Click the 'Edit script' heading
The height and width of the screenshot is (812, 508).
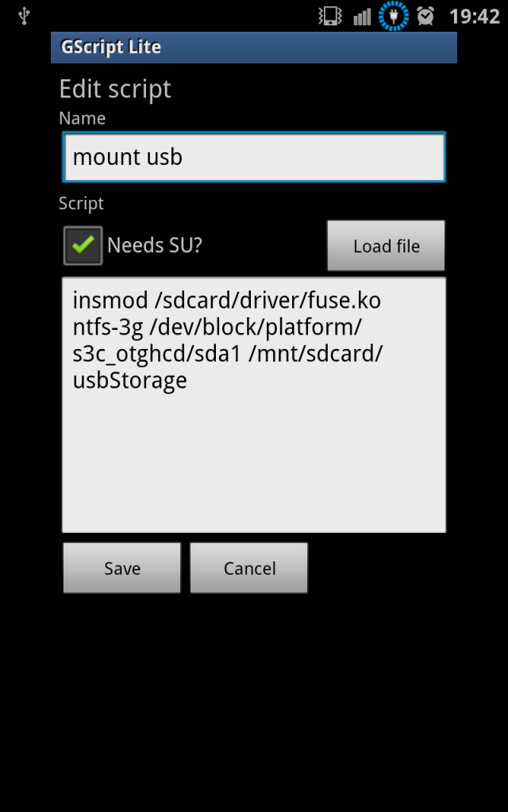(115, 89)
